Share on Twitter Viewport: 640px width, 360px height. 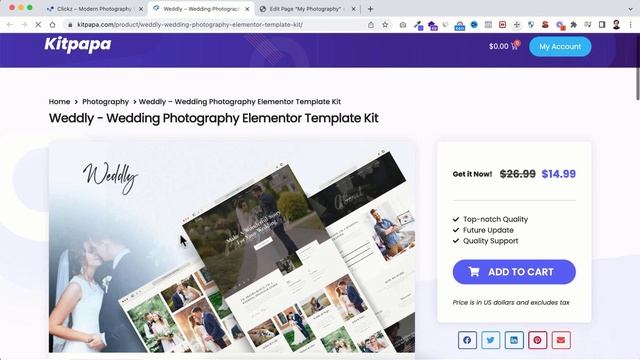(490, 340)
